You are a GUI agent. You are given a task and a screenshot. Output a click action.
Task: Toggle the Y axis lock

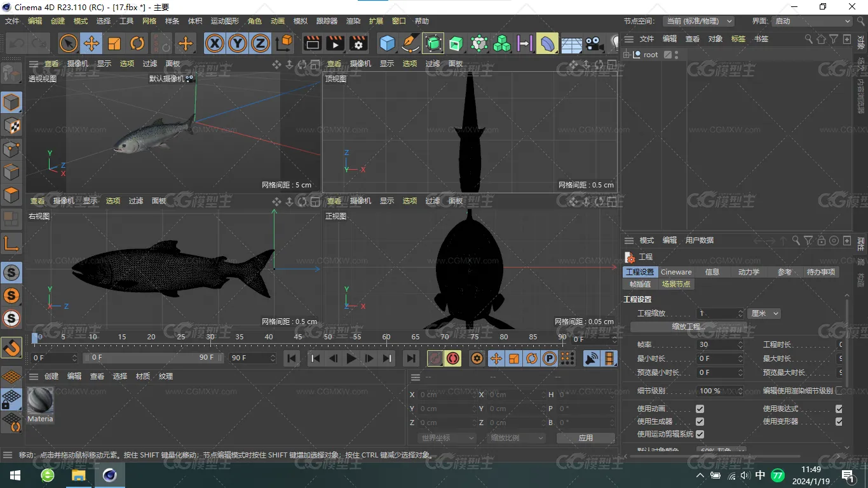tap(238, 43)
